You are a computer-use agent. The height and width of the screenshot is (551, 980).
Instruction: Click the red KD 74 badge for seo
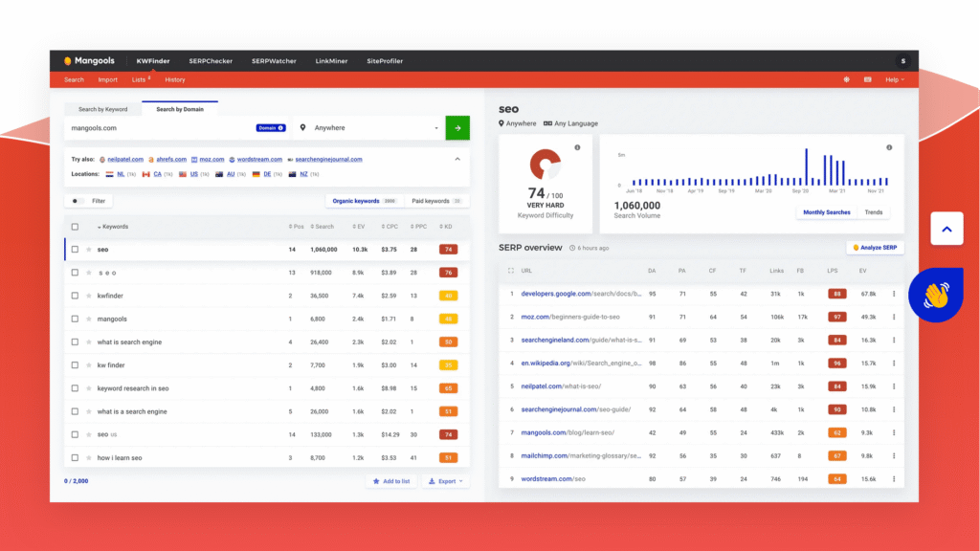[448, 250]
